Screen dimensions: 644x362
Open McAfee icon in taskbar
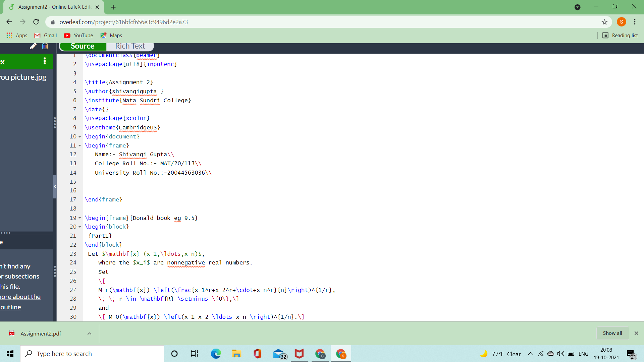click(299, 354)
